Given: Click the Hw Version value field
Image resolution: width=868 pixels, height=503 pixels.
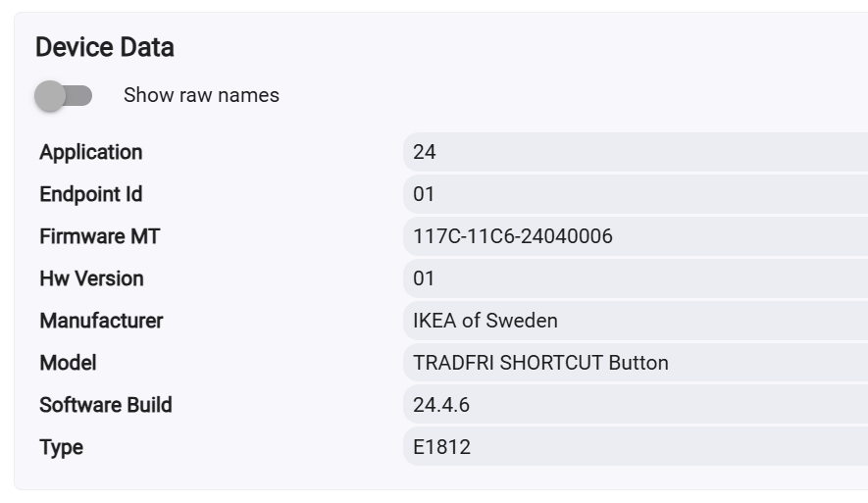Looking at the screenshot, I should click(636, 278).
